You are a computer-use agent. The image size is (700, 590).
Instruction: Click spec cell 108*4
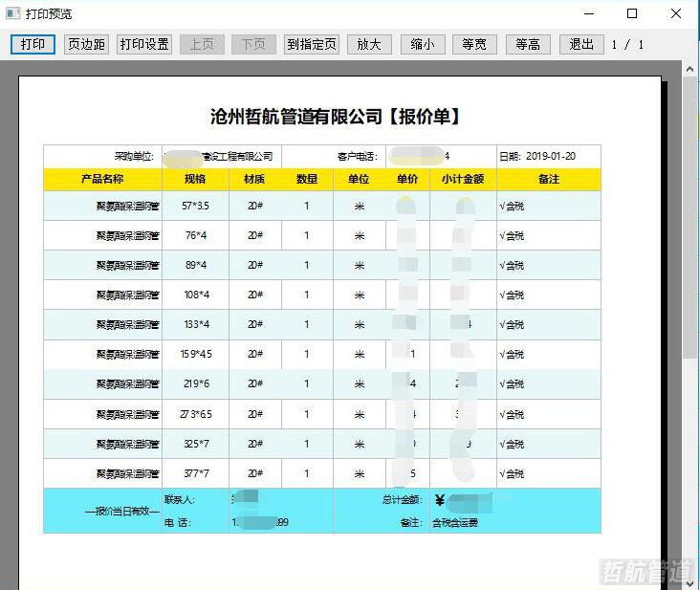pos(196,295)
